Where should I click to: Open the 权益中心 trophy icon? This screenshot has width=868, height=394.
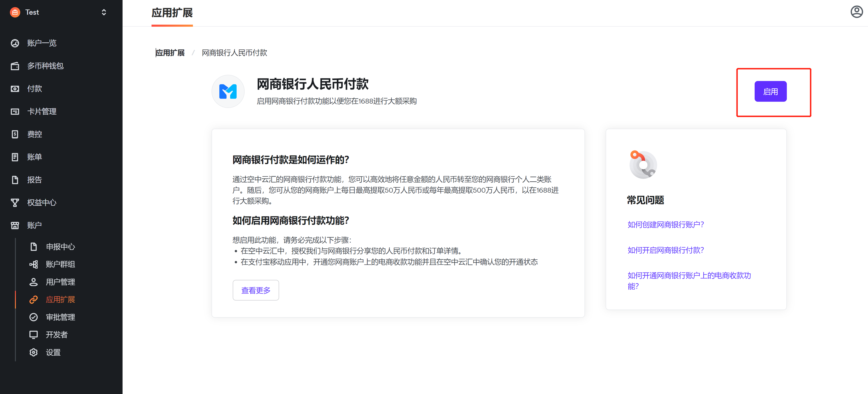click(15, 203)
